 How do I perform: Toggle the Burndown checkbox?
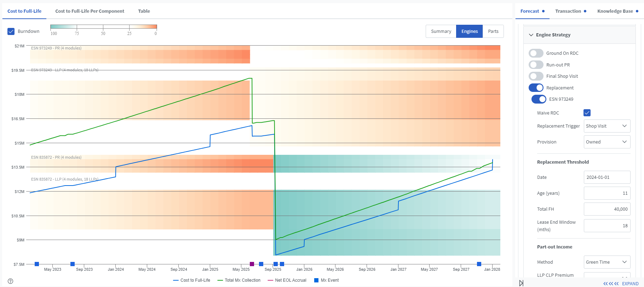11,31
